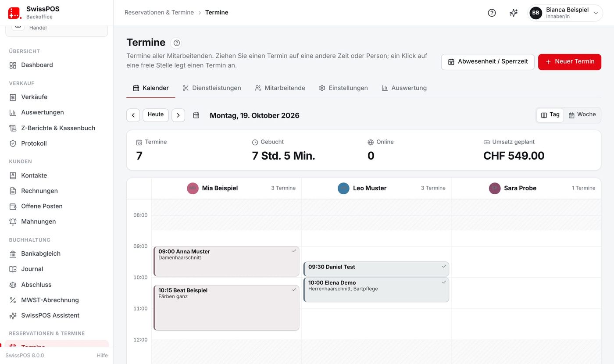Image resolution: width=614 pixels, height=364 pixels.
Task: Open Verkäufe in sidebar
Action: 57,97
